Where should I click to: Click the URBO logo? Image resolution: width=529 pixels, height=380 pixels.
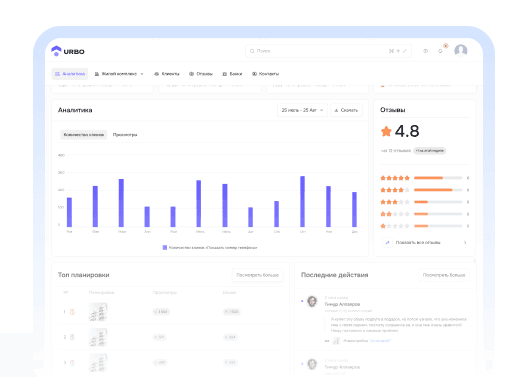(x=68, y=51)
